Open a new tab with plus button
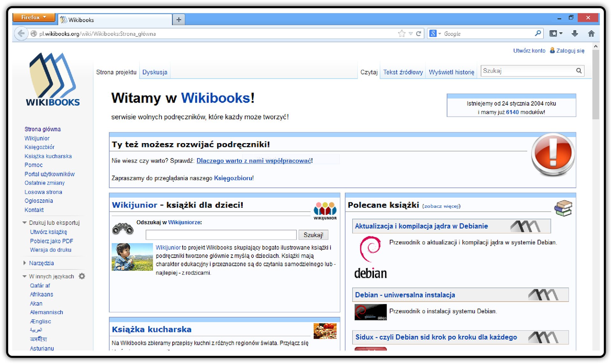Viewport: 612px width, 364px height. (179, 20)
